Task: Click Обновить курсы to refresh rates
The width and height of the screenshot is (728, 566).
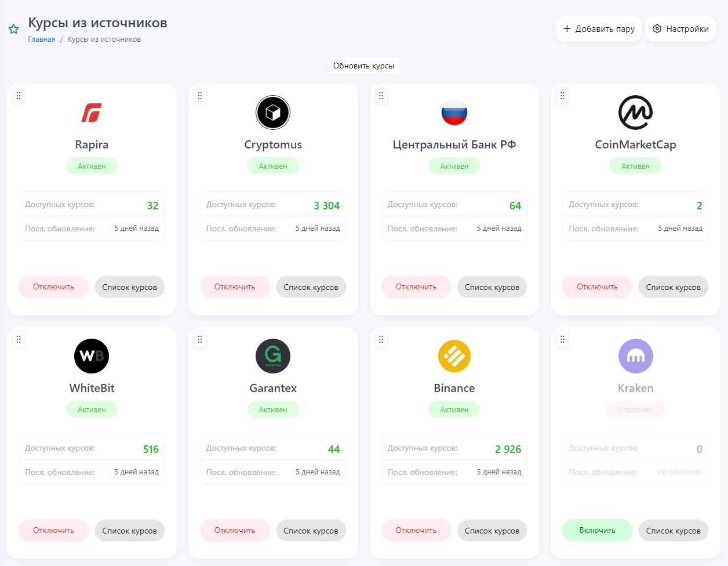Action: (x=363, y=66)
